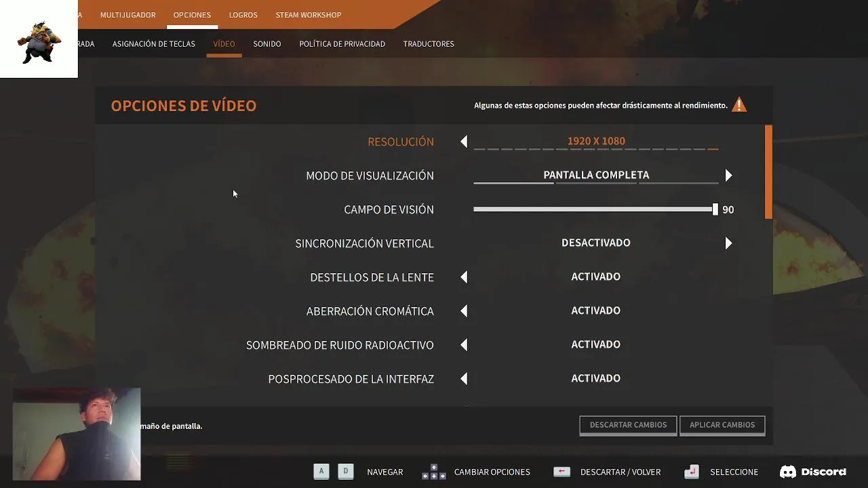
Task: Select the Opciones top tab
Action: pyautogui.click(x=192, y=15)
